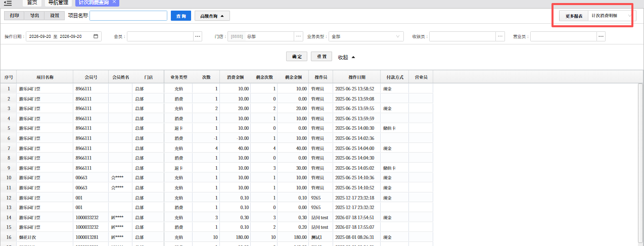Sort by the 项目名称 column header

click(45, 77)
